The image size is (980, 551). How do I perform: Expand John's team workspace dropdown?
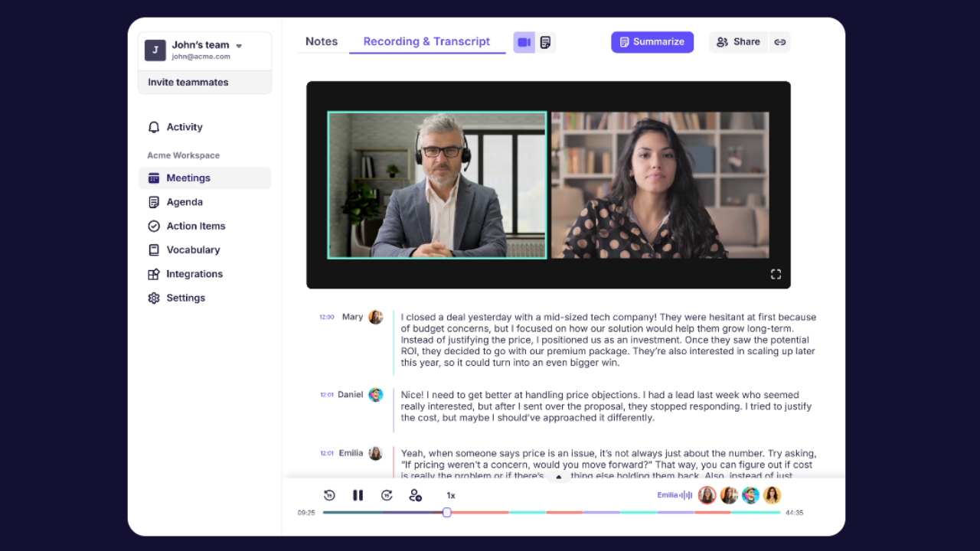coord(239,46)
